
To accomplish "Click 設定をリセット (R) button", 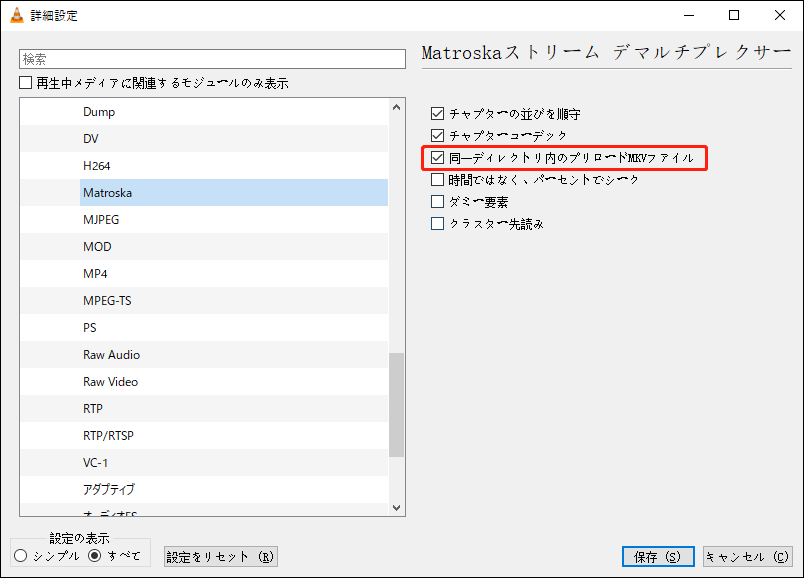I will (221, 556).
